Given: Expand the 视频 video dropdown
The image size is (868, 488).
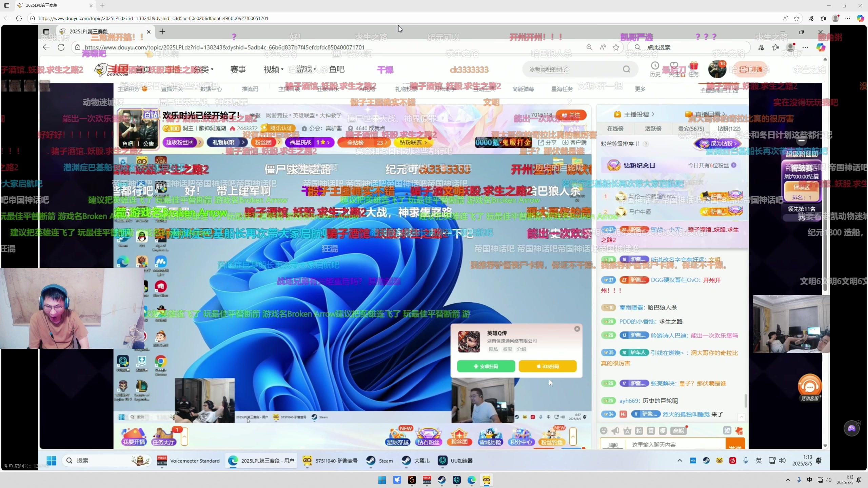Looking at the screenshot, I should 273,69.
